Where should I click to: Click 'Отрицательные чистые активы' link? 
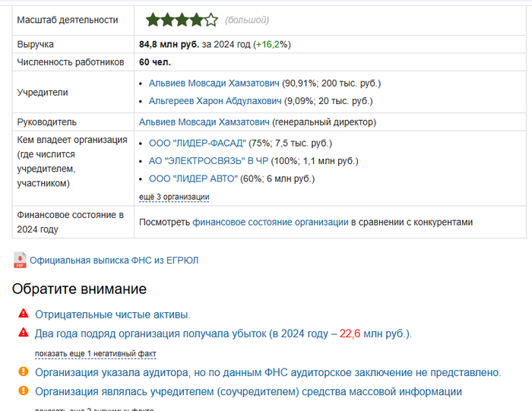point(112,314)
